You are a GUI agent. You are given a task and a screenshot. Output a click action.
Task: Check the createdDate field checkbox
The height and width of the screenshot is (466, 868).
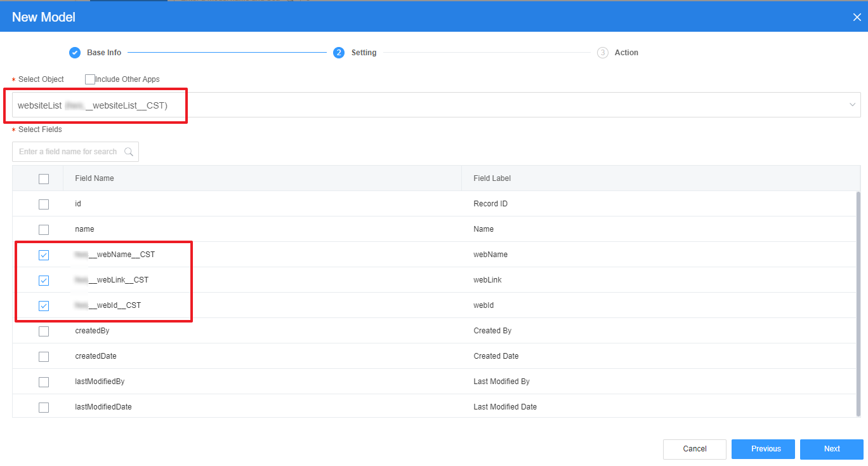click(44, 357)
